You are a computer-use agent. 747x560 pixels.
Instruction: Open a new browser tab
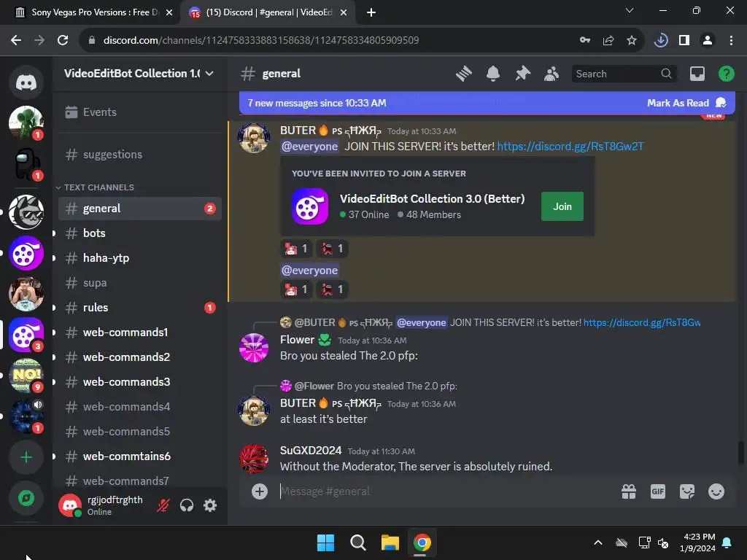coord(371,12)
